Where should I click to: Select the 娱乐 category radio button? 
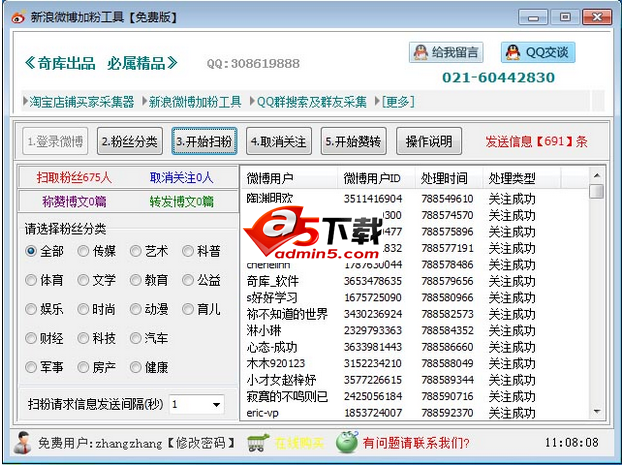pos(31,309)
